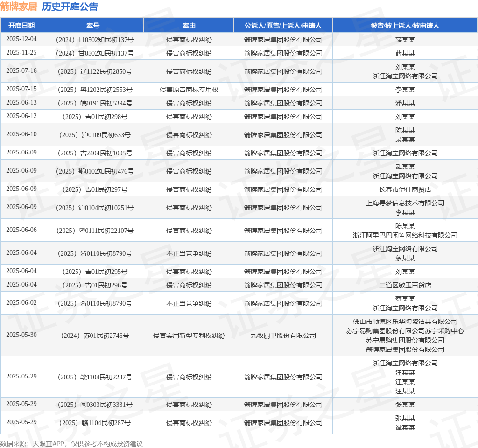The height and width of the screenshot is (448, 478).
Task: Click case number （2025）粤0111民初22107号
Action: pyautogui.click(x=95, y=231)
